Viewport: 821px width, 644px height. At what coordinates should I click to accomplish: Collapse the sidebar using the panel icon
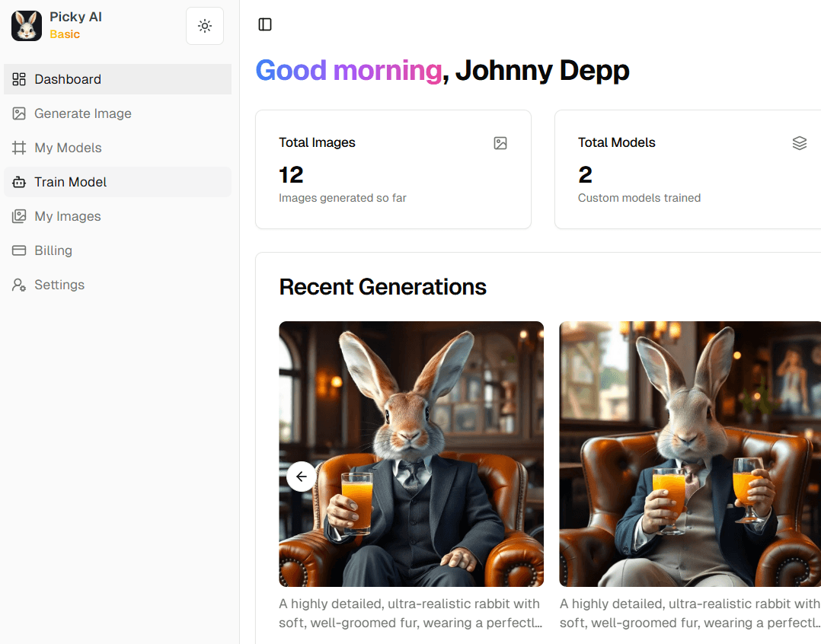pos(265,24)
